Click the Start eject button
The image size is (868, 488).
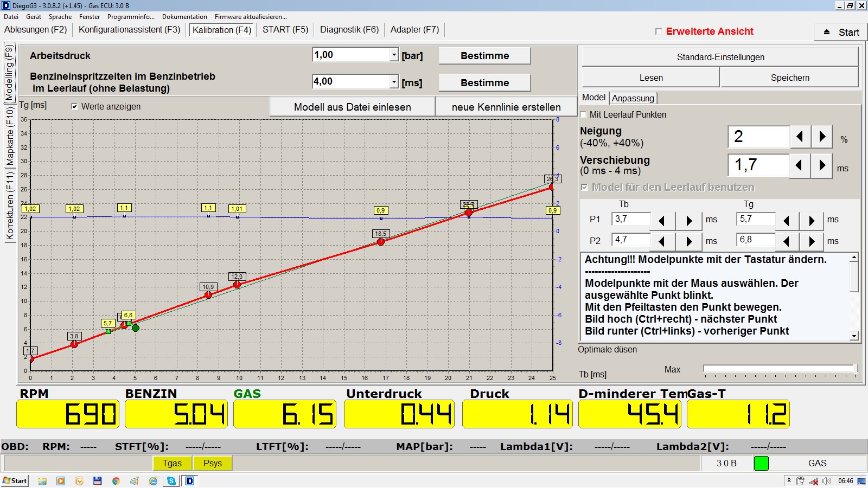[x=841, y=32]
